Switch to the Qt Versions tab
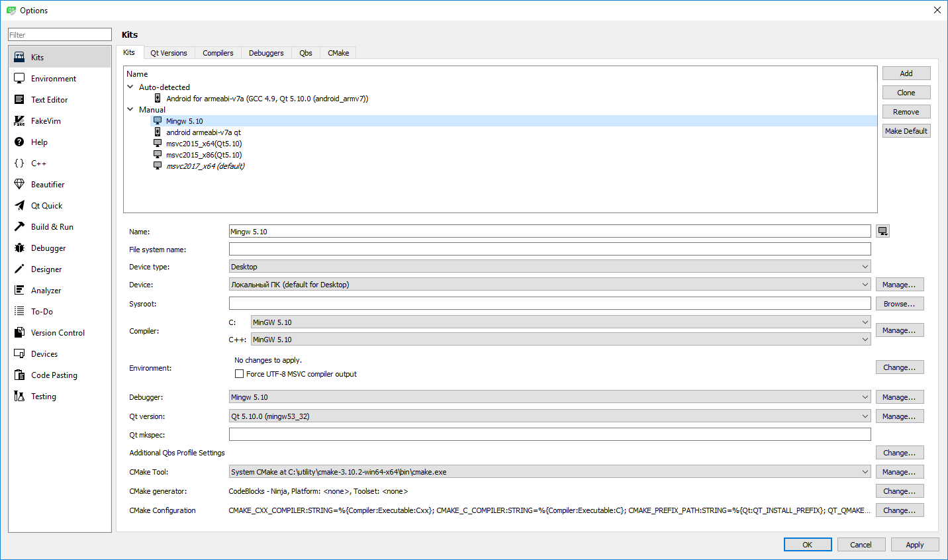Screen dimensions: 948x560 pyautogui.click(x=168, y=53)
